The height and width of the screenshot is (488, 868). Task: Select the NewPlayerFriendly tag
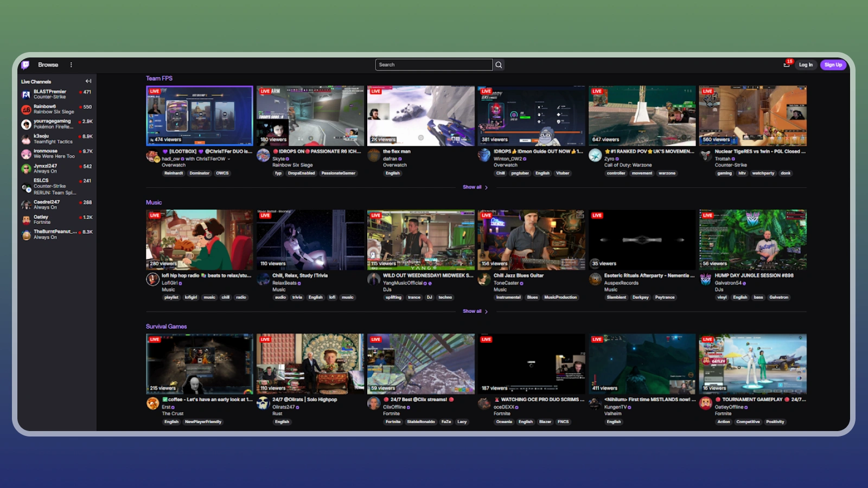coord(203,422)
